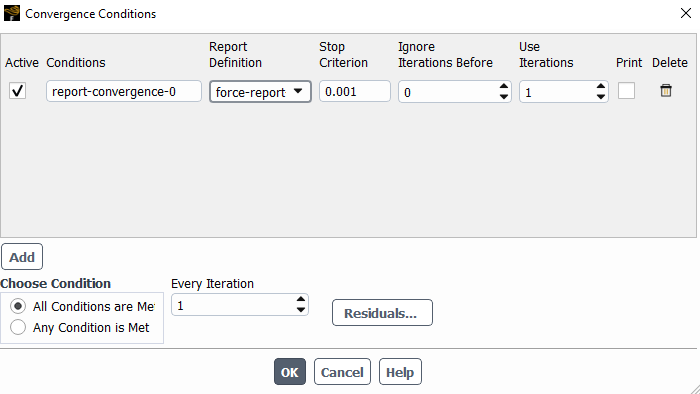This screenshot has width=700, height=394.
Task: Open the Residuals... dialog
Action: (x=382, y=313)
